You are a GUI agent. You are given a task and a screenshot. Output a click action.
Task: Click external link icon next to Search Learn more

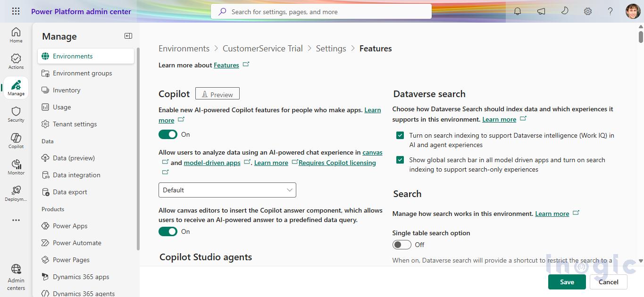point(576,213)
